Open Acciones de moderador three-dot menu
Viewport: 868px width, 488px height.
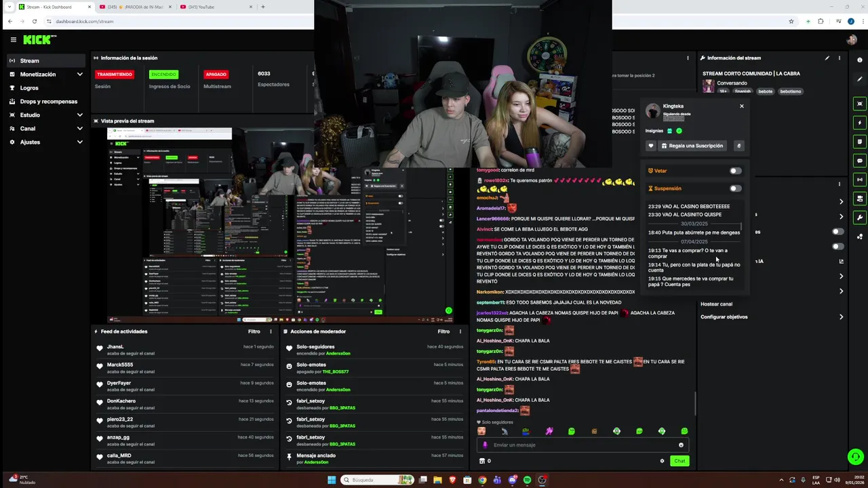tap(460, 331)
